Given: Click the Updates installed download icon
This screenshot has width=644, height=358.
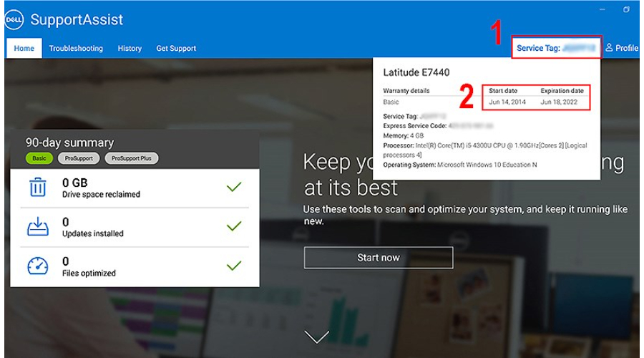Looking at the screenshot, I should (x=37, y=226).
